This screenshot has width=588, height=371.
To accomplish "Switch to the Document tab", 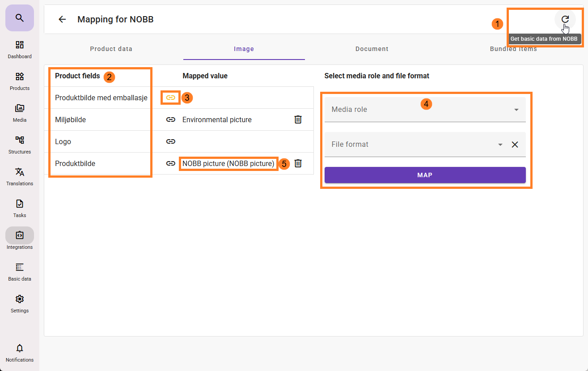I will click(372, 49).
